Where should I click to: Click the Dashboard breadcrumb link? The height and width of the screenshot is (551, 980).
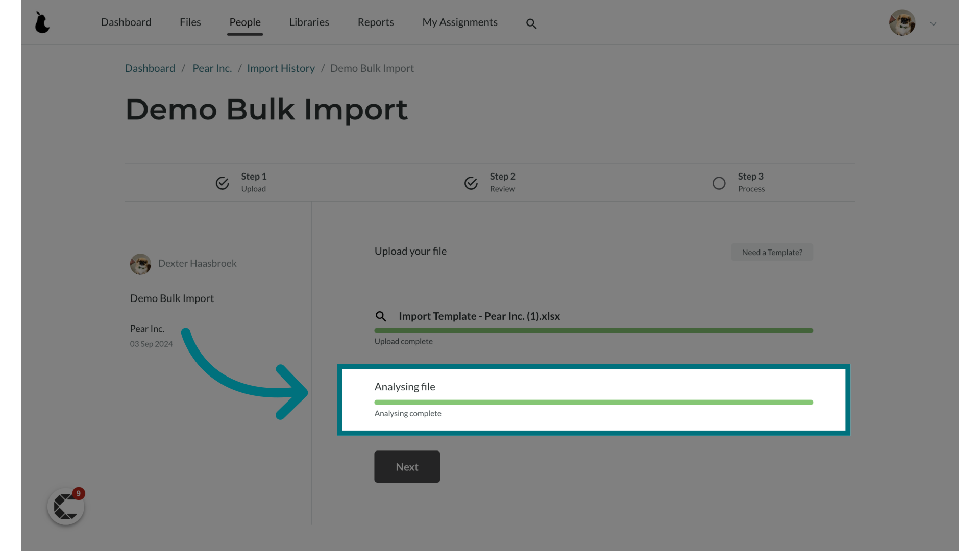point(150,68)
